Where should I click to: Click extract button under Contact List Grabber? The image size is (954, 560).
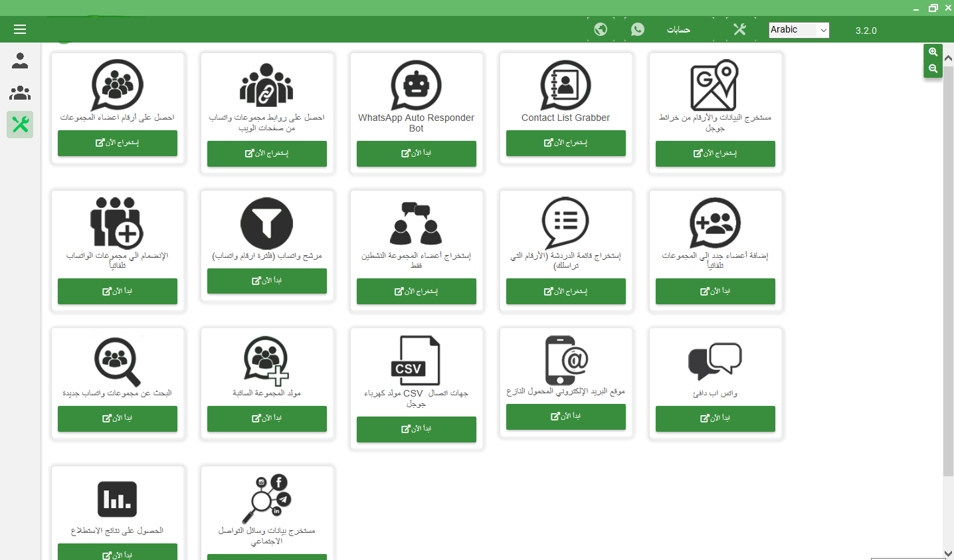(x=565, y=143)
